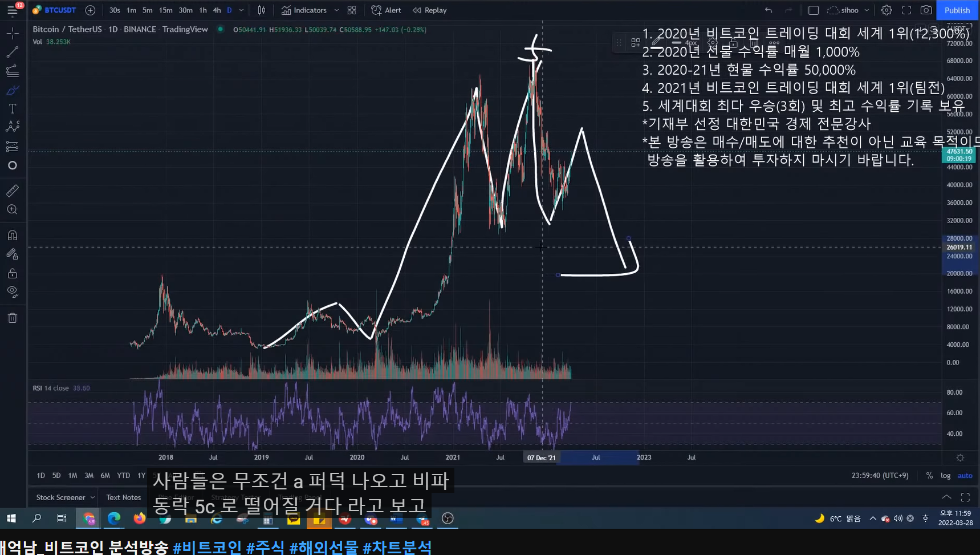Open the patterns tool group
The height and width of the screenshot is (555, 980).
click(x=12, y=127)
